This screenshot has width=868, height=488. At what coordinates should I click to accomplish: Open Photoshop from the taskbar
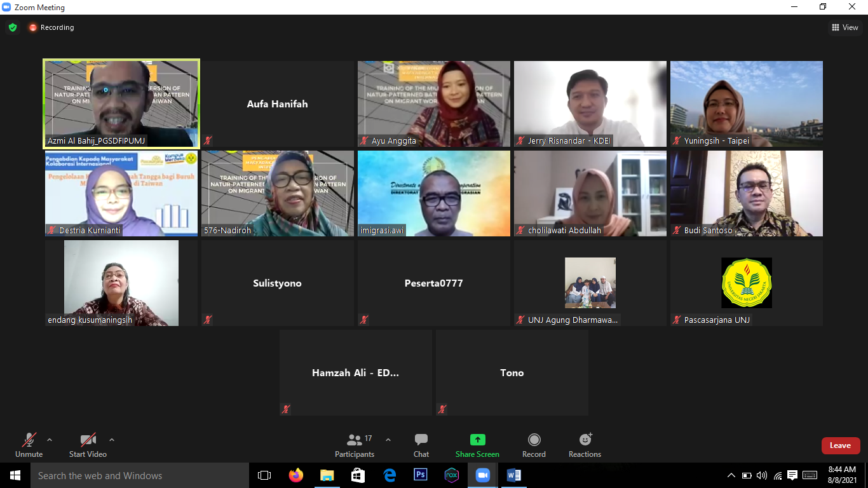pos(421,475)
